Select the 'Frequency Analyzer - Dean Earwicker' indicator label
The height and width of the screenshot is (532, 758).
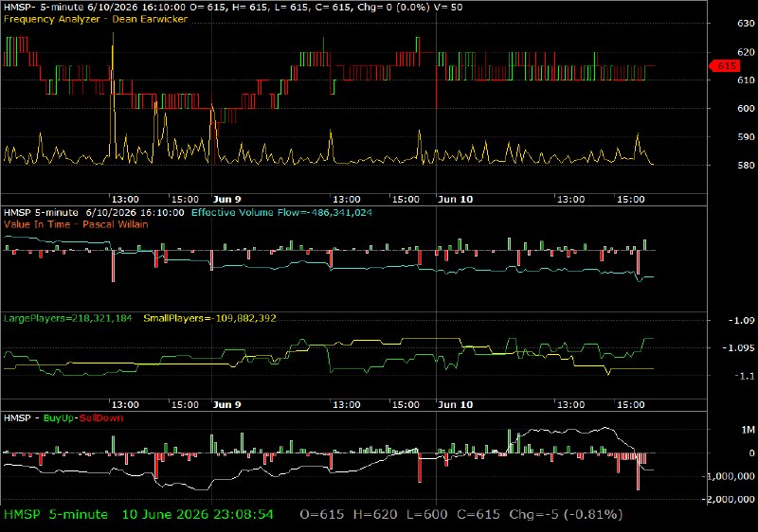tap(96, 19)
